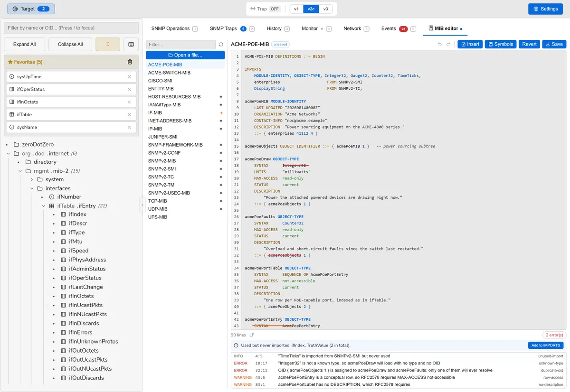
Task: Open the Events tab
Action: 399,28
